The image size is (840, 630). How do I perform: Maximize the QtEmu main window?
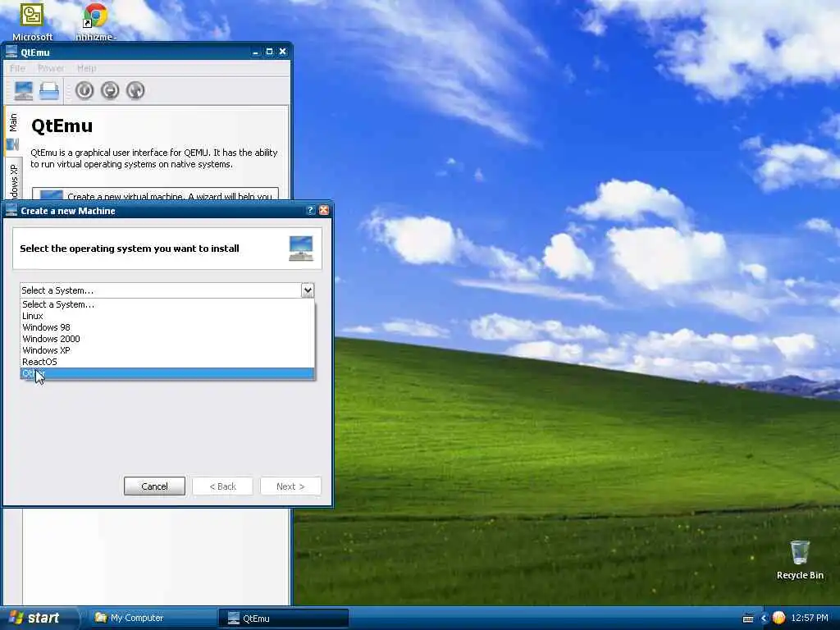tap(269, 52)
